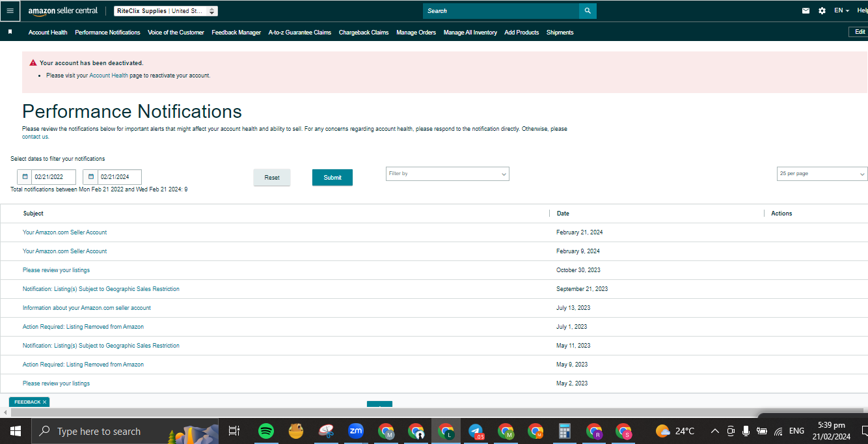Go to Account Health in top menu

[x=47, y=33]
